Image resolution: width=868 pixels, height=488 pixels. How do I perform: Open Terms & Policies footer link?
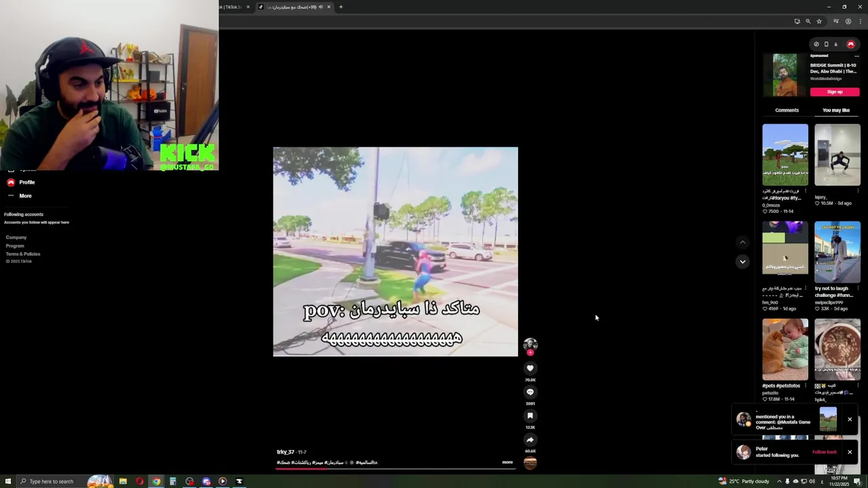pos(23,253)
